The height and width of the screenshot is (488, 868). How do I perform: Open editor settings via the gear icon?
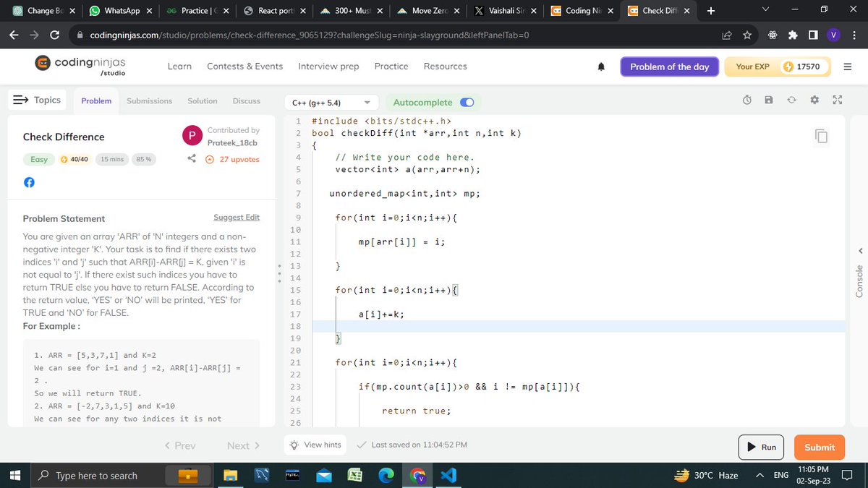[x=814, y=100]
